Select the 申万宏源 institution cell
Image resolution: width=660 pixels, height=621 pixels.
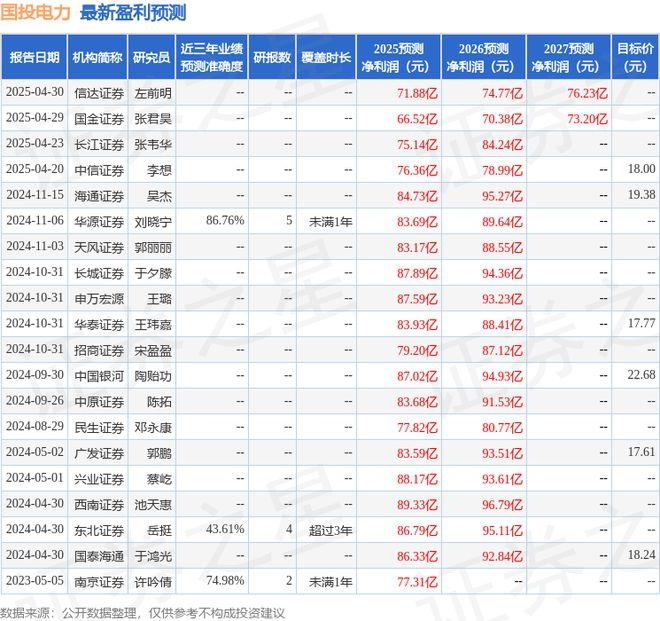[x=99, y=299]
